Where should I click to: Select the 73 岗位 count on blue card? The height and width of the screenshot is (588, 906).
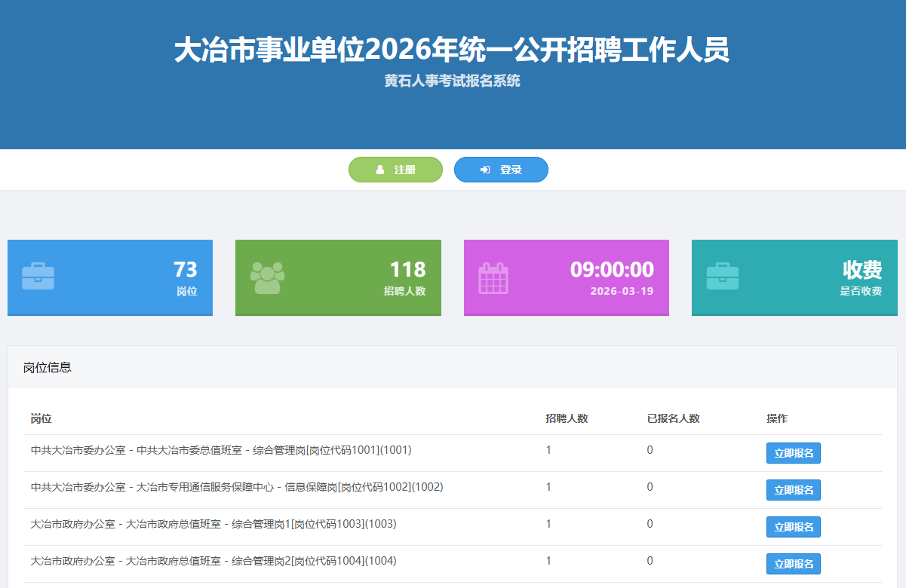pyautogui.click(x=185, y=270)
